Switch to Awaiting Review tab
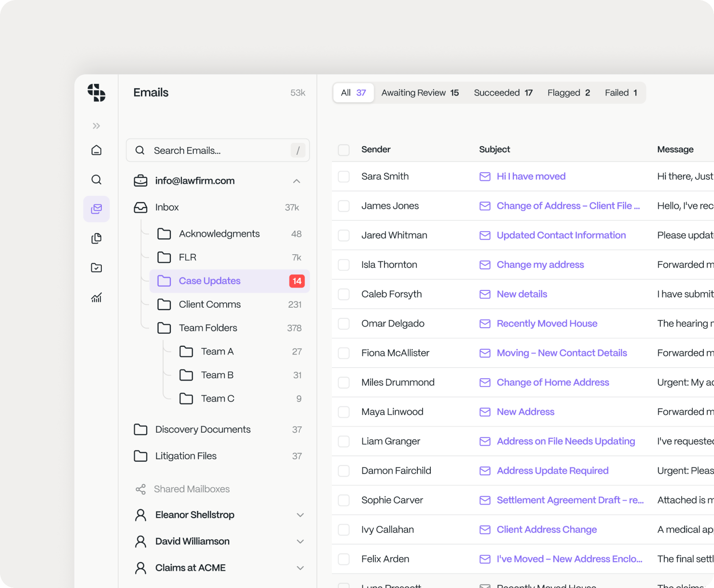The width and height of the screenshot is (714, 588). pos(420,93)
